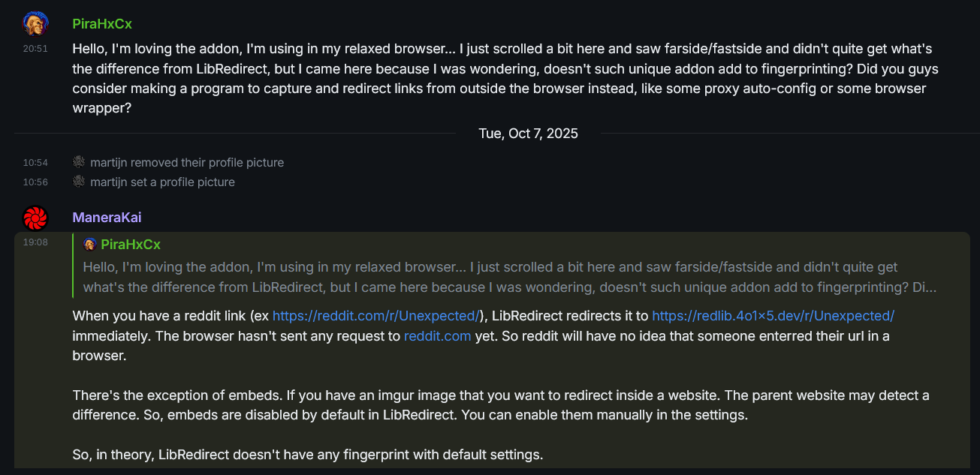Open the reddit.com/r/Unexpected link
Image resolution: width=980 pixels, height=475 pixels.
pyautogui.click(x=375, y=315)
